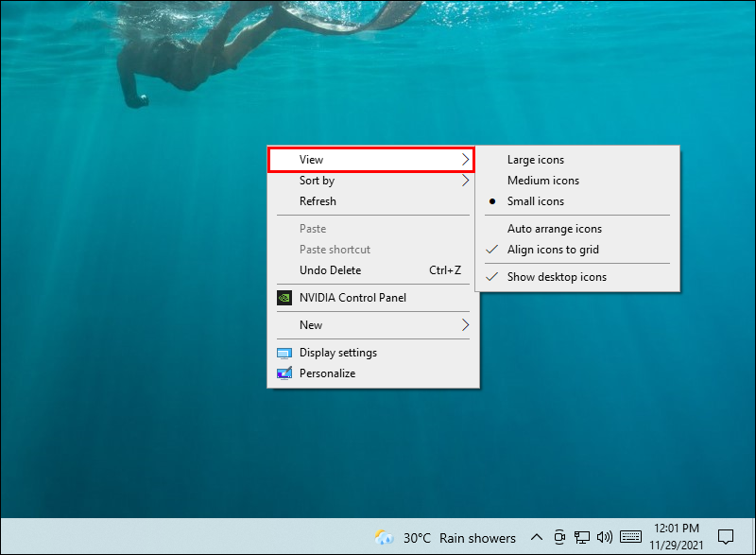Screen dimensions: 756x555
Task: Toggle Show desktop icons
Action: click(577, 277)
